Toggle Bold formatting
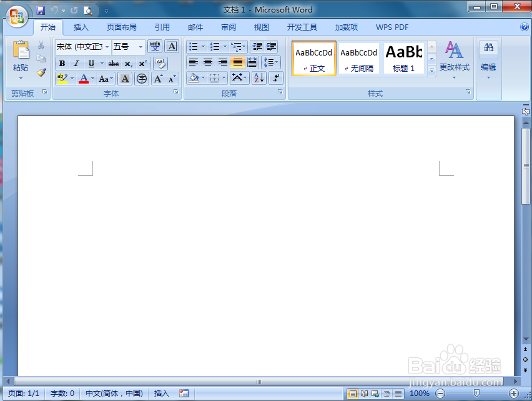 click(x=62, y=64)
